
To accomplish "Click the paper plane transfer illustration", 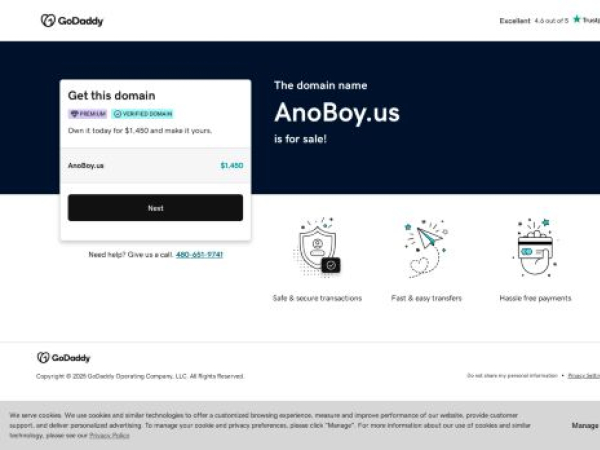I will click(426, 248).
